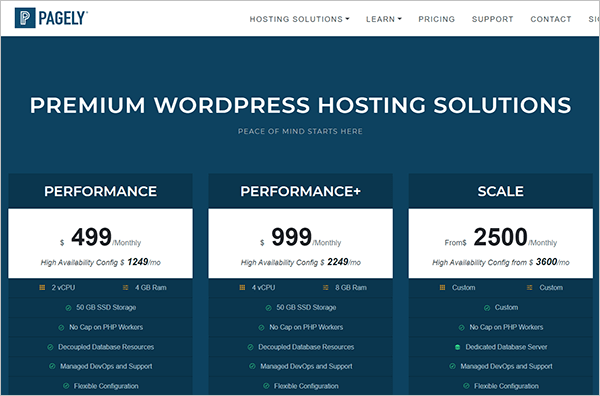
Task: Click check icon for Scale No Cap PHP Workers
Action: coord(461,328)
